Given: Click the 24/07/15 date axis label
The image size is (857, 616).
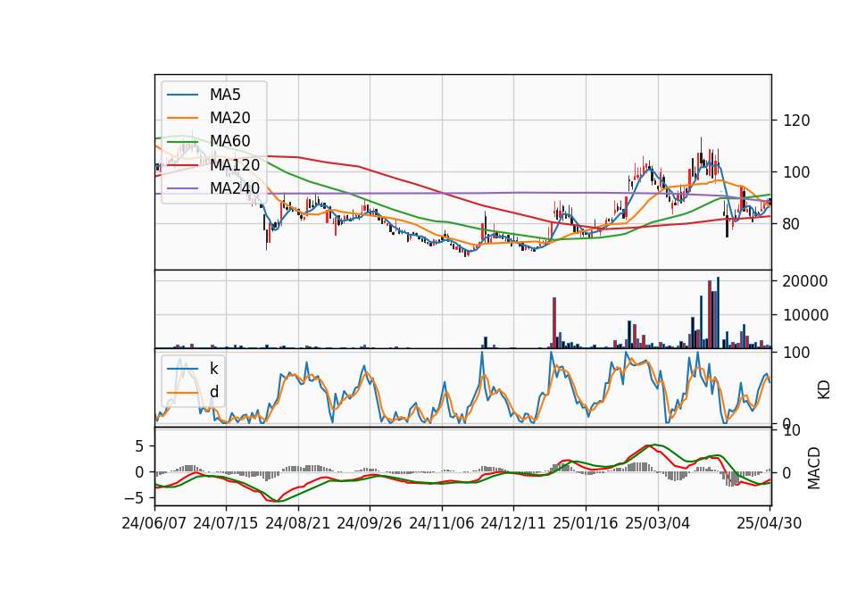Looking at the screenshot, I should tap(225, 523).
